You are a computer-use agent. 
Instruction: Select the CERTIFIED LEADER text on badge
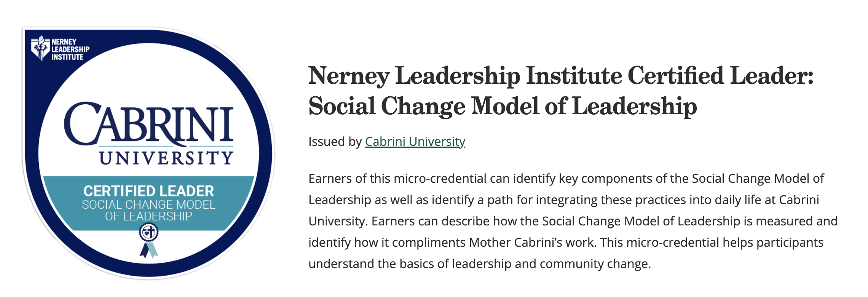click(148, 191)
